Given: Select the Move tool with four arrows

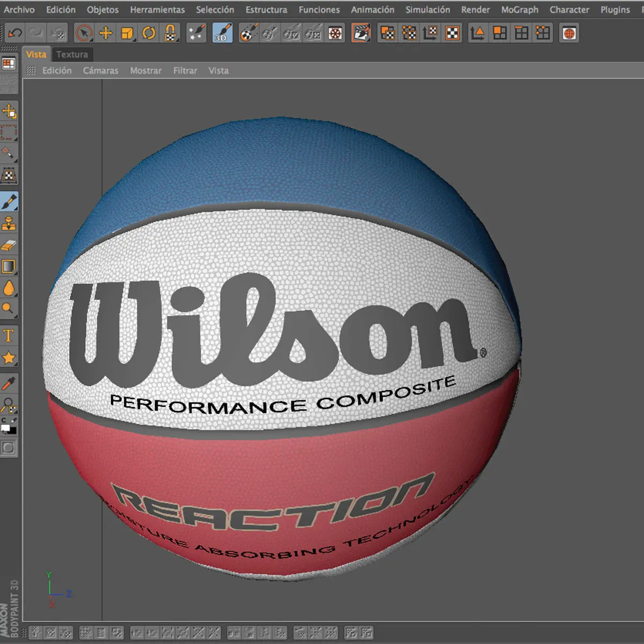Looking at the screenshot, I should pos(105,33).
